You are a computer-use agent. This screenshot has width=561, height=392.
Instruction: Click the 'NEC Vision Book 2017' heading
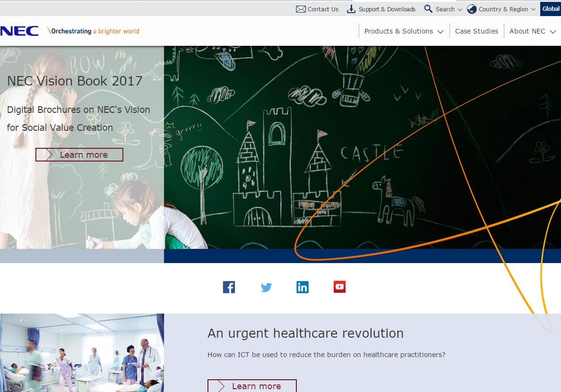[75, 81]
